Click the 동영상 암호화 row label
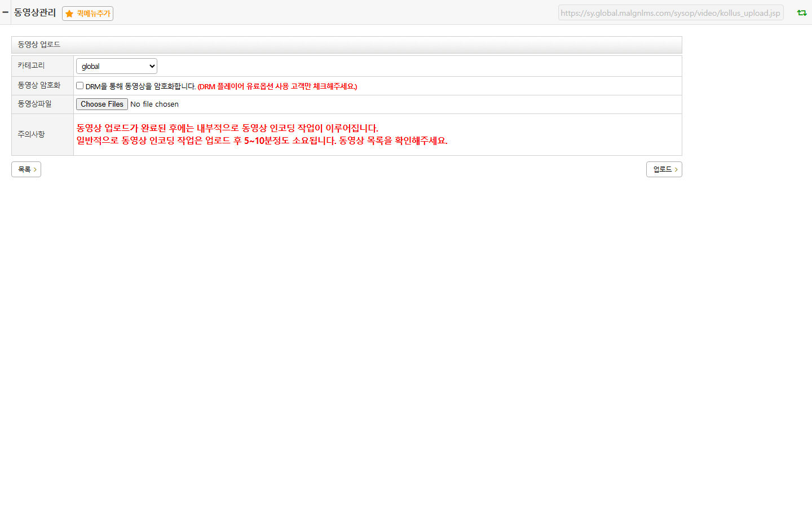The width and height of the screenshot is (812, 508). 39,85
